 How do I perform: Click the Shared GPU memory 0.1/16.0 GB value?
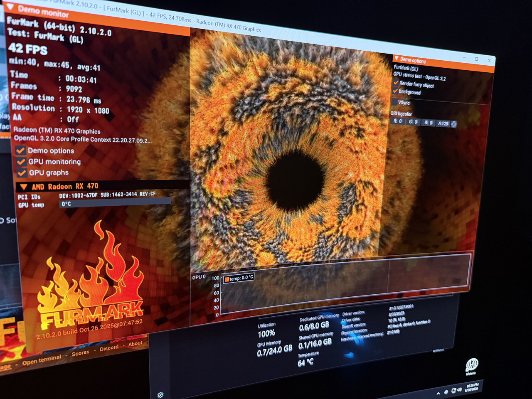tap(315, 343)
